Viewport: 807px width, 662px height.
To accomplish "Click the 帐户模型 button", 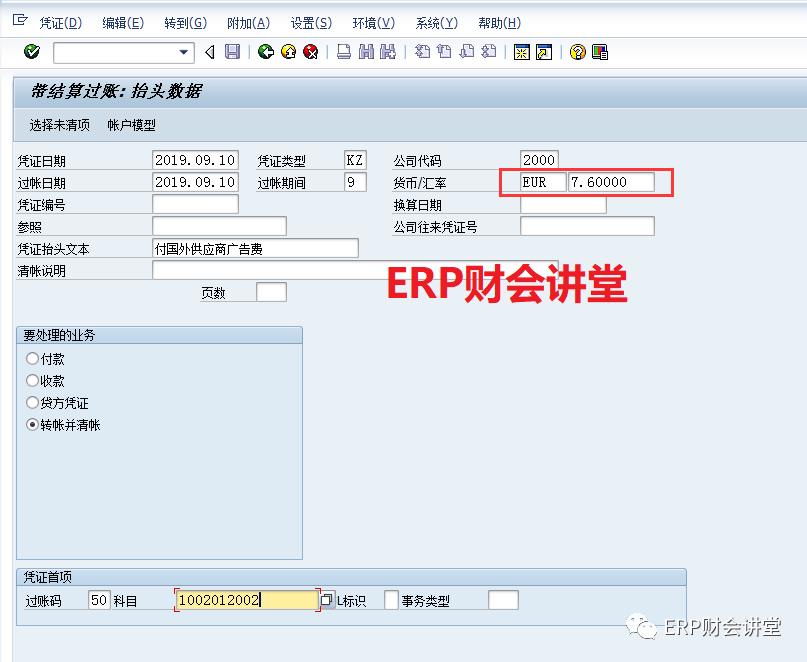I will click(131, 125).
